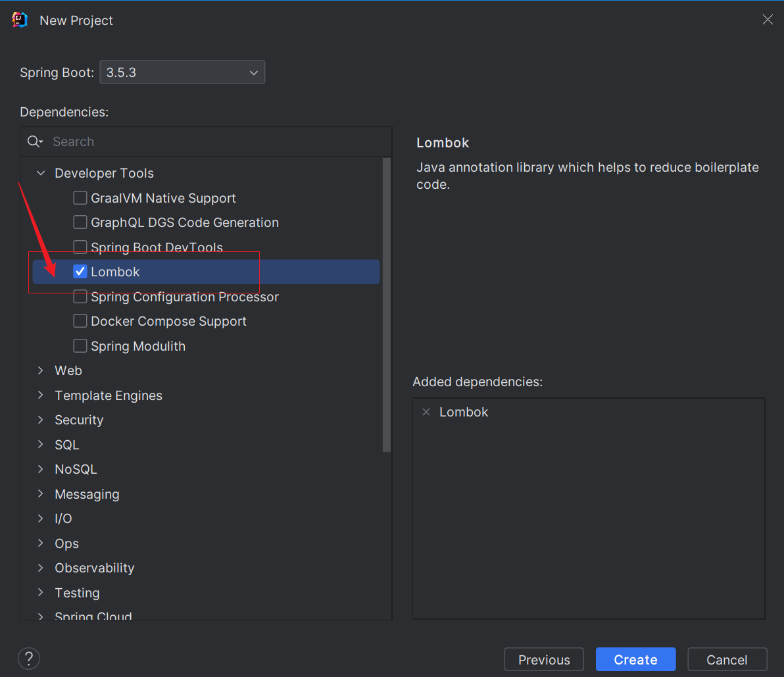
Task: Uncheck the Lombok dependency
Action: (80, 271)
